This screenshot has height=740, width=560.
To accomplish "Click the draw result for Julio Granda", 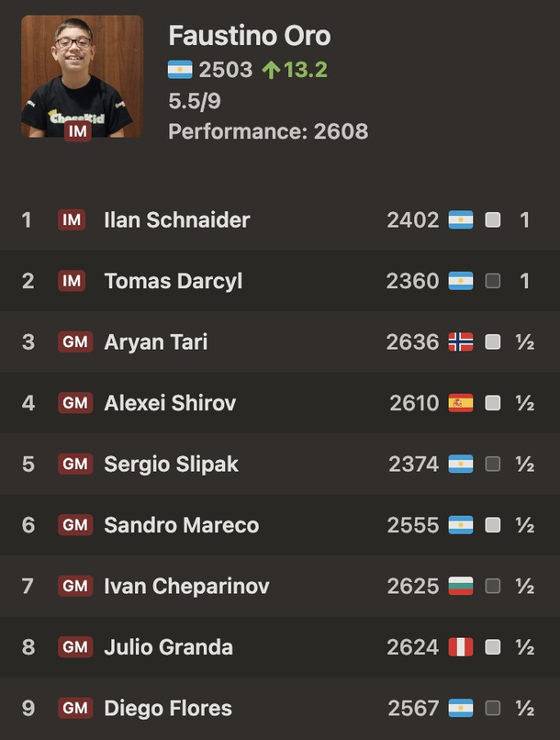I will [x=525, y=647].
